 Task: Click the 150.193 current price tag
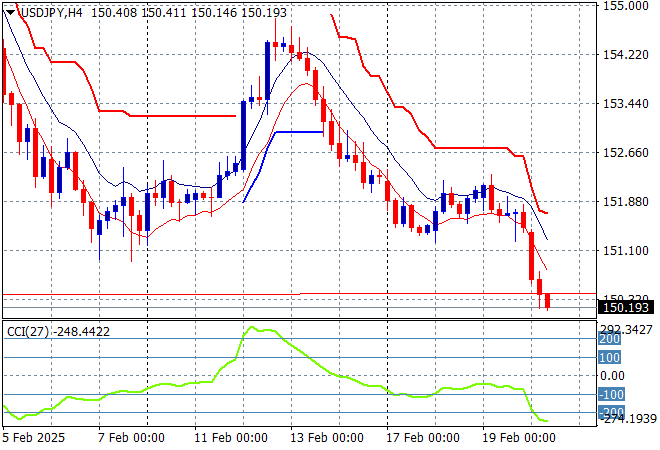[628, 308]
